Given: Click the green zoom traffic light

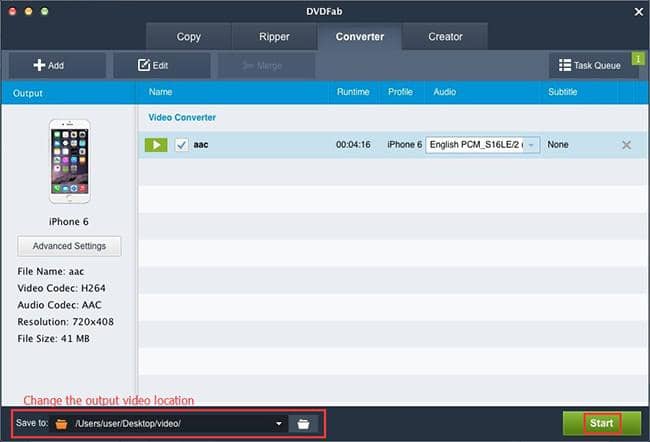Looking at the screenshot, I should [45, 12].
